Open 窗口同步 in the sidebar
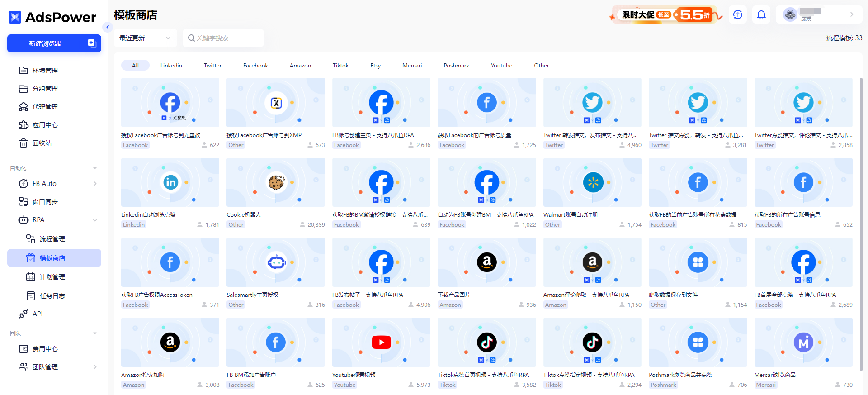Image resolution: width=868 pixels, height=395 pixels. (45, 202)
